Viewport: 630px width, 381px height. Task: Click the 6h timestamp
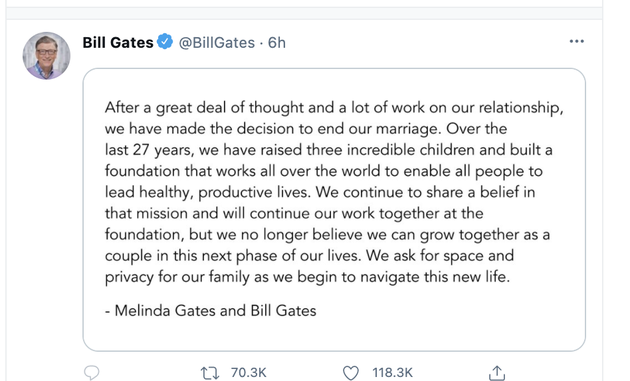(277, 43)
